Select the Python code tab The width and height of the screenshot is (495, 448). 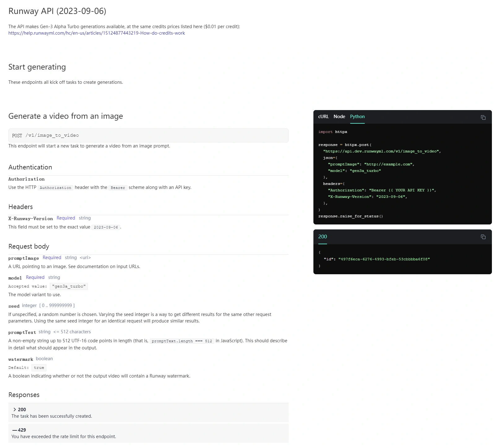357,117
